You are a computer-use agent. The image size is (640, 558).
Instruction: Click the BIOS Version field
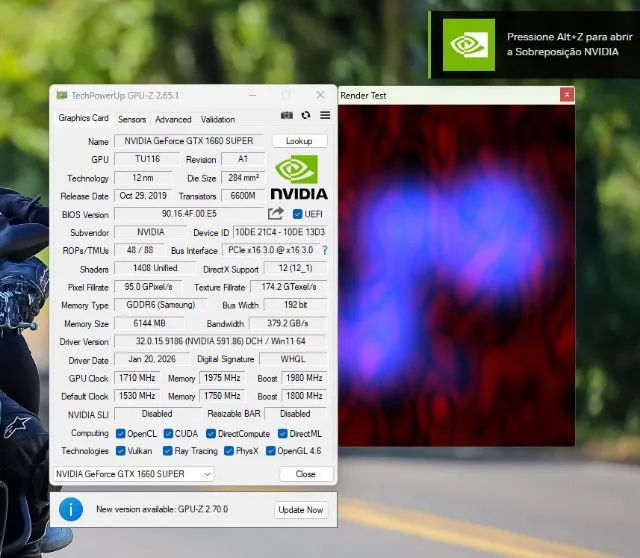click(x=189, y=214)
